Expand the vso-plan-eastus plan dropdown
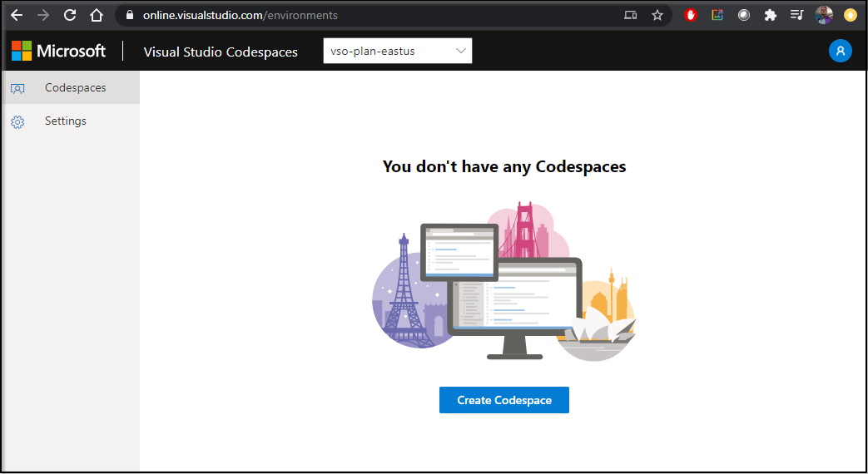Image resolution: width=868 pixels, height=474 pixels. 398,51
